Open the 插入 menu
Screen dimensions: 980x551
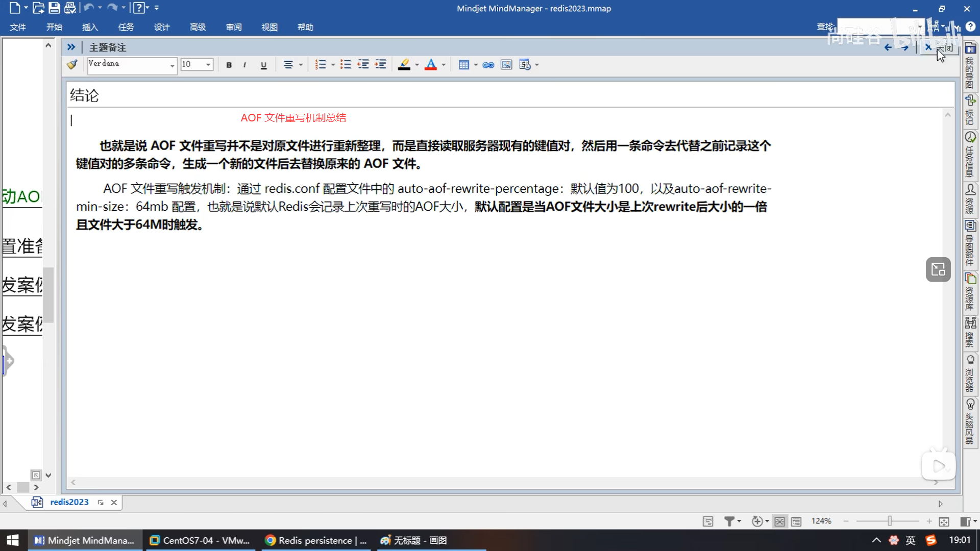(90, 27)
